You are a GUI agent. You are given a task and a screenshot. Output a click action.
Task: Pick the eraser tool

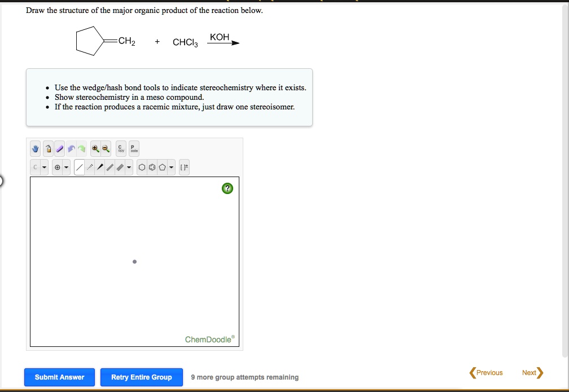click(x=59, y=149)
